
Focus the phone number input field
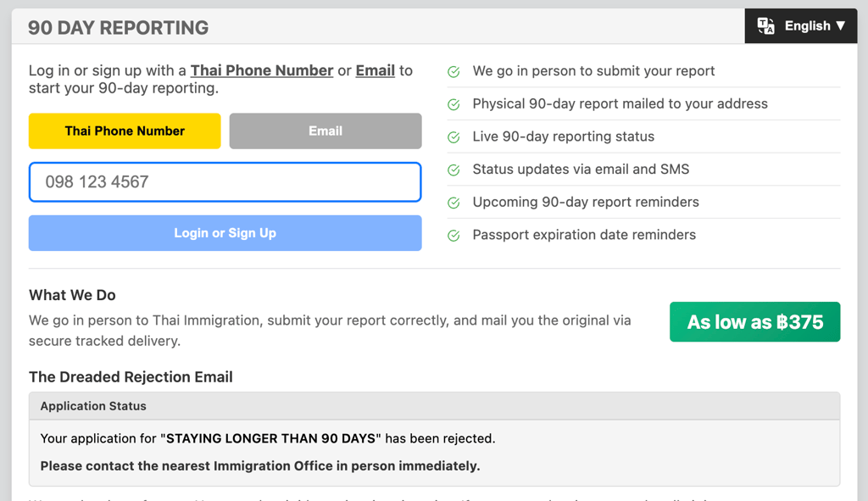click(x=225, y=182)
